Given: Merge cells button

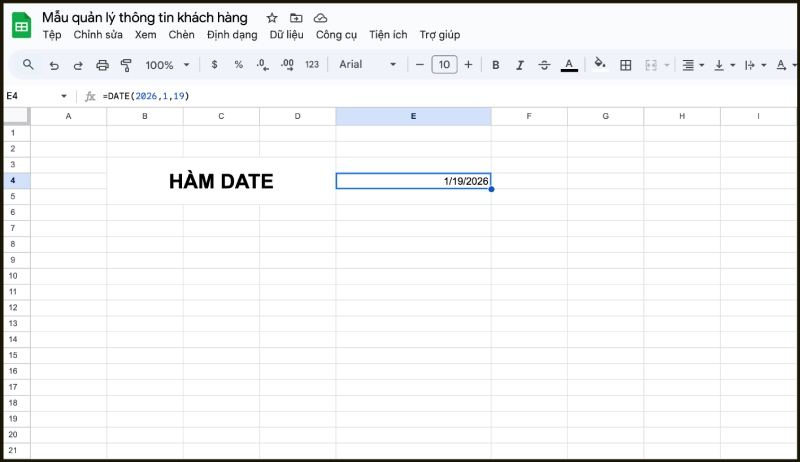Looking at the screenshot, I should (651, 65).
